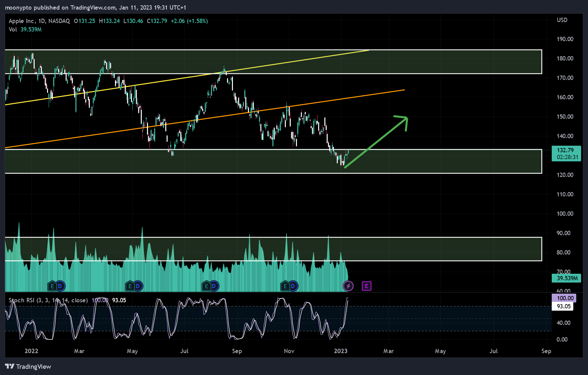Click the Nov time axis label
This screenshot has width=588, height=375.
pyautogui.click(x=289, y=351)
